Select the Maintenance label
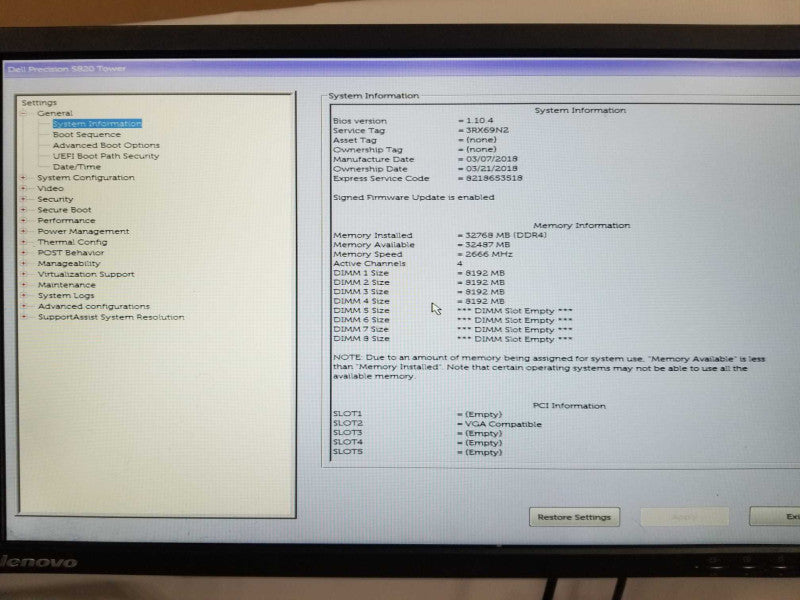The height and width of the screenshot is (600, 800). point(66,285)
